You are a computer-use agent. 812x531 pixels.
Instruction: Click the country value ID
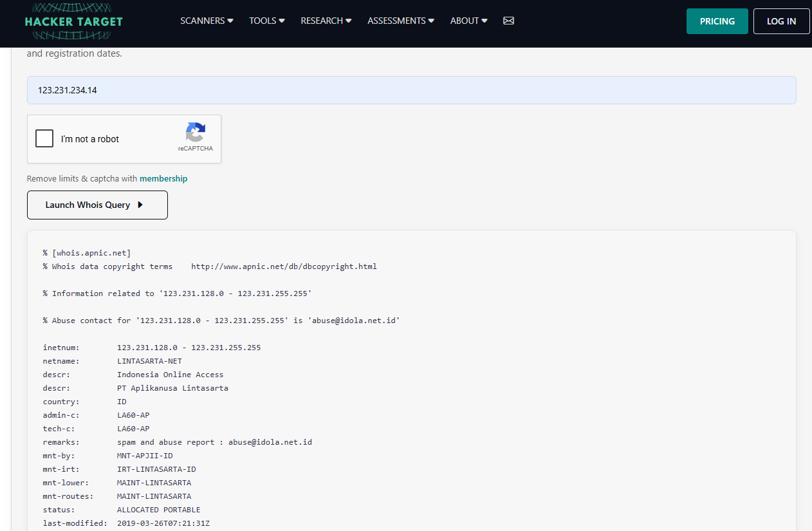pyautogui.click(x=122, y=402)
